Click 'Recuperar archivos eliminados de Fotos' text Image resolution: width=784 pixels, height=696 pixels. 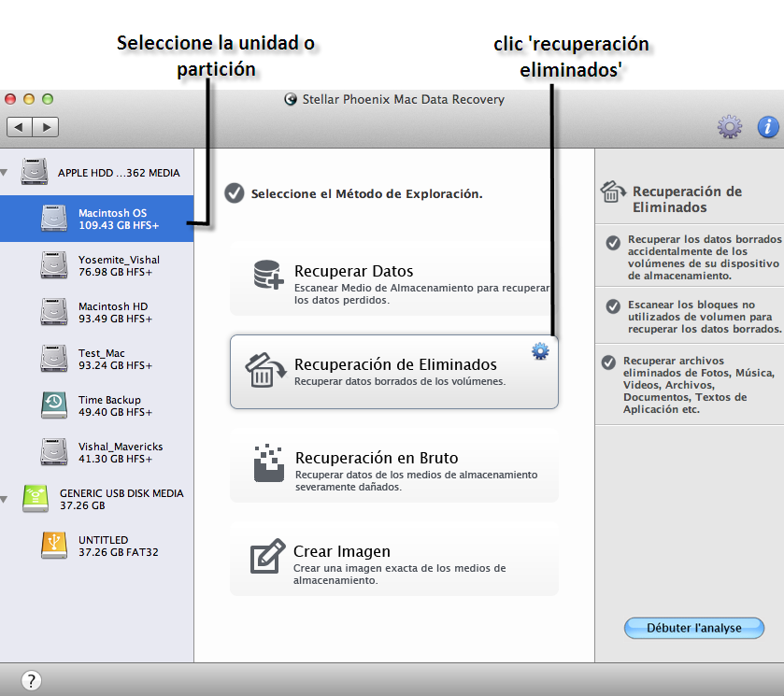click(x=699, y=385)
